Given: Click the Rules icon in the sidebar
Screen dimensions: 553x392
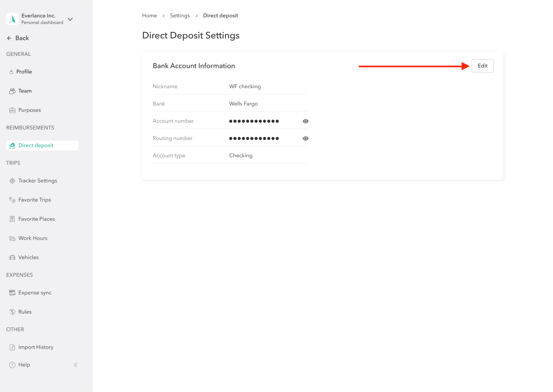Looking at the screenshot, I should [x=12, y=311].
